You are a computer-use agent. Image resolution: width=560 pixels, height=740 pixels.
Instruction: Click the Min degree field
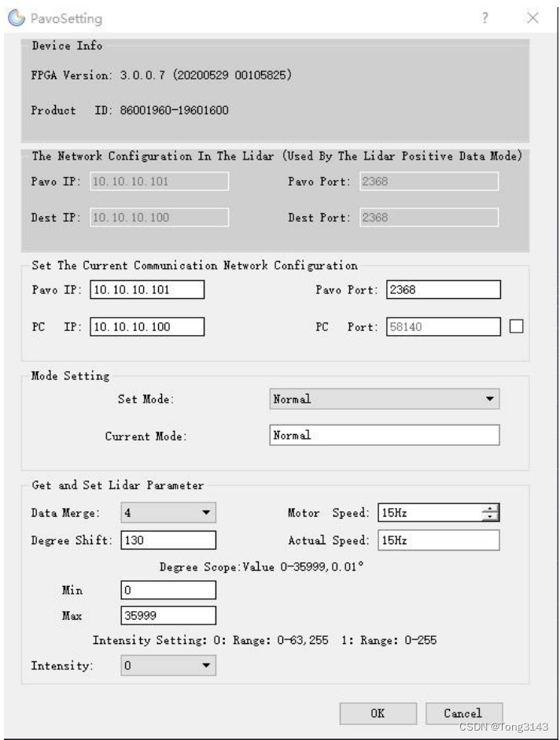(x=168, y=590)
